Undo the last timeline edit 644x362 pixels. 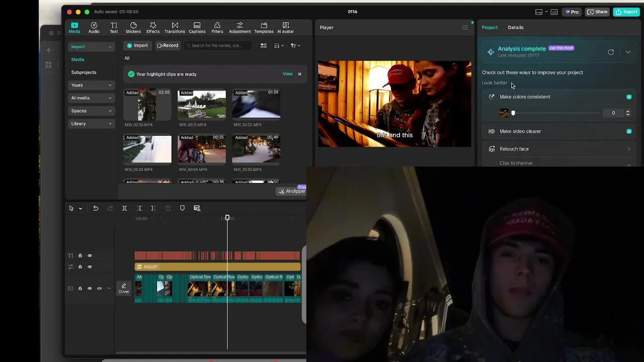(x=96, y=208)
